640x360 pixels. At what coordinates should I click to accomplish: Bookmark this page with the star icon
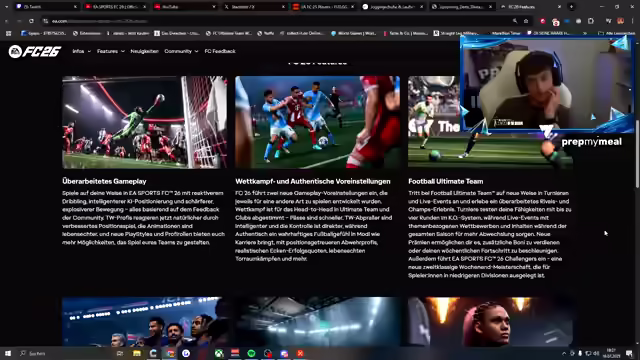tap(526, 21)
